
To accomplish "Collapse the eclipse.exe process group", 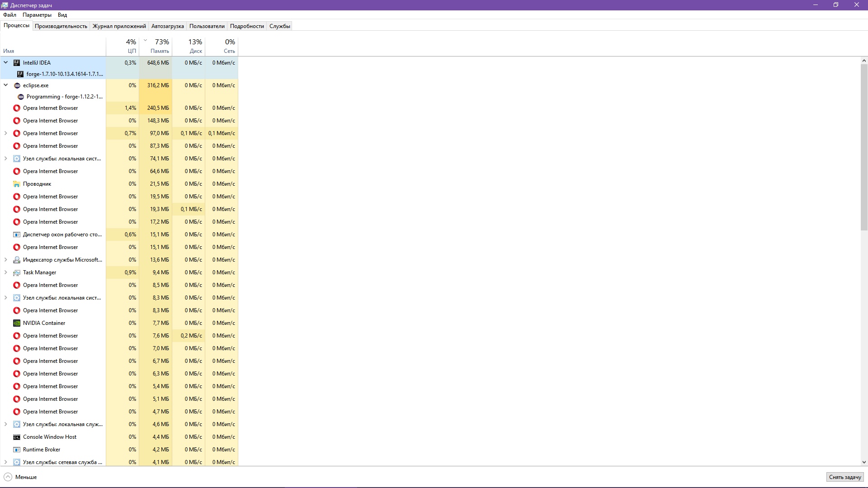I will [6, 85].
